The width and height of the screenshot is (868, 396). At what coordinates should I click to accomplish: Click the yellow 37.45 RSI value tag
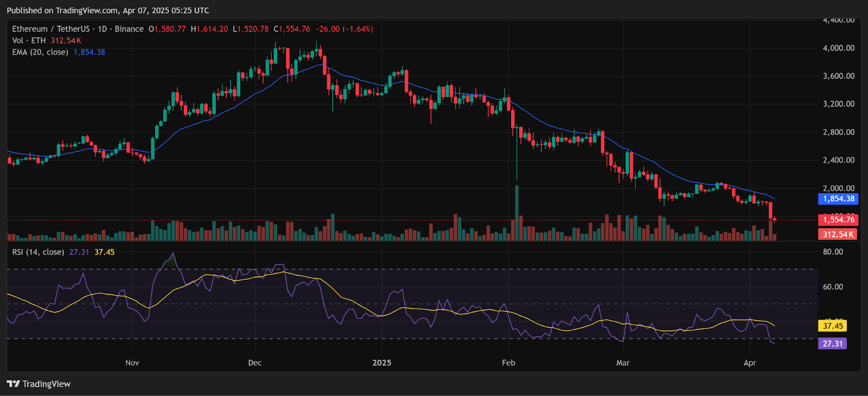coord(833,326)
